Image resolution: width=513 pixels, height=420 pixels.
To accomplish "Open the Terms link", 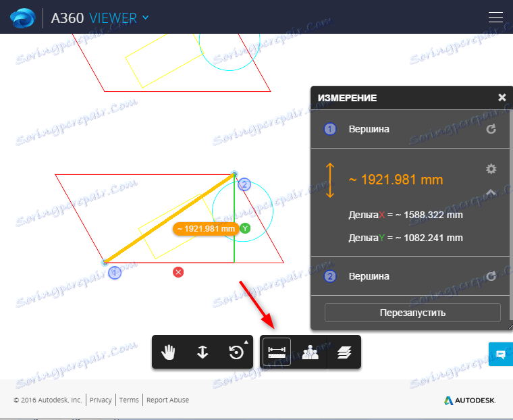I will (x=129, y=400).
